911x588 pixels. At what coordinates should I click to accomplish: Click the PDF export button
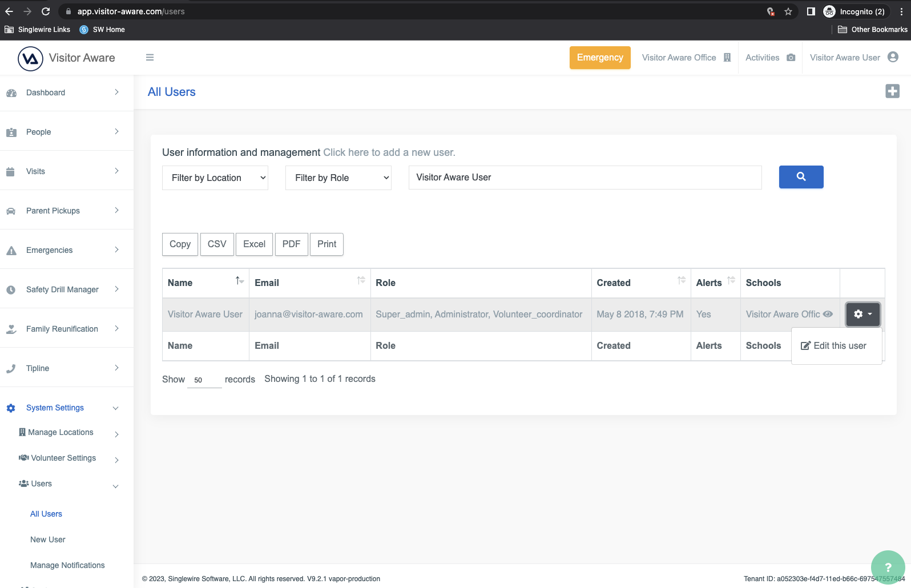click(x=291, y=244)
